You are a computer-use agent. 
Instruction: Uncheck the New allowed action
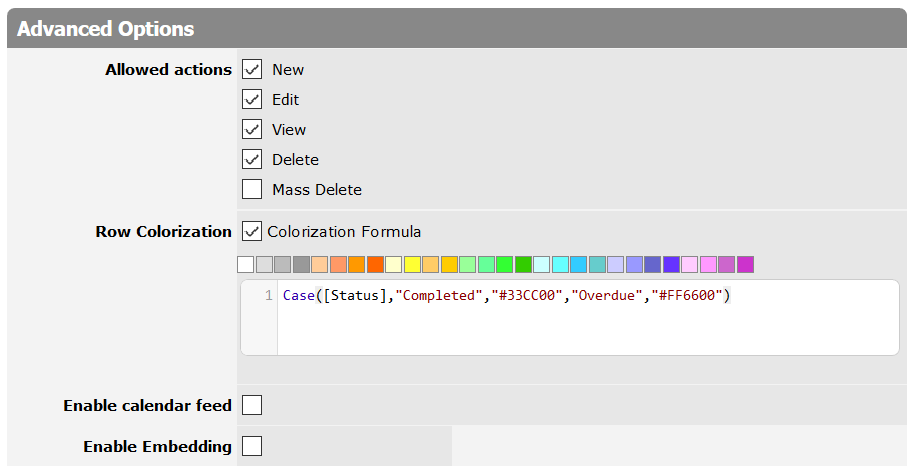[252, 69]
